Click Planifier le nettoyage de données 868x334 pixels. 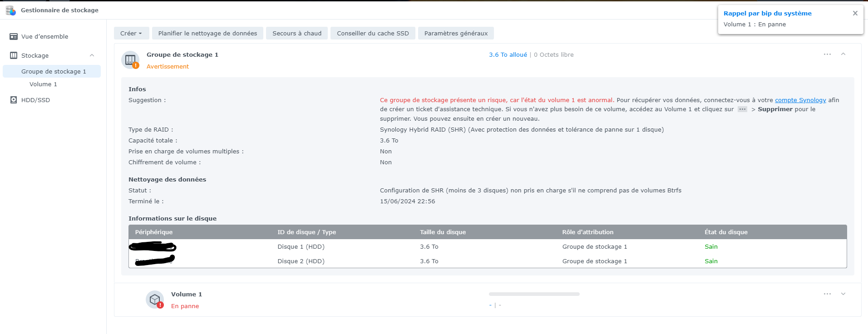[207, 33]
